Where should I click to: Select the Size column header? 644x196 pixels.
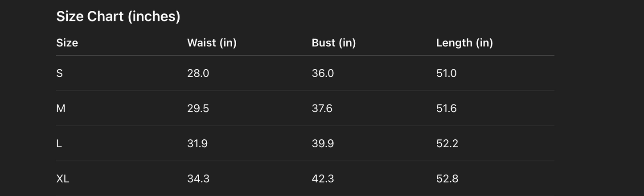point(67,43)
